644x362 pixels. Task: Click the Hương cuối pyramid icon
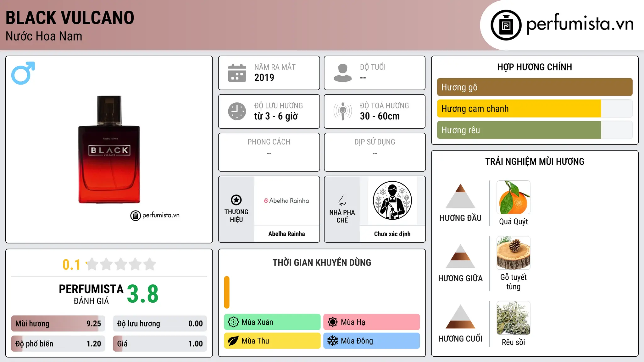click(x=460, y=316)
